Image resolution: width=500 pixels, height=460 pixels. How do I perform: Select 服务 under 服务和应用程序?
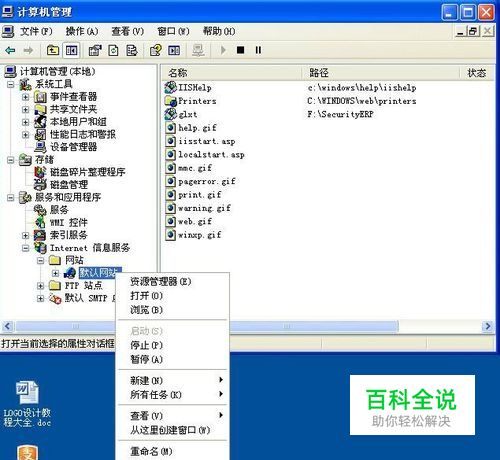[x=59, y=210]
